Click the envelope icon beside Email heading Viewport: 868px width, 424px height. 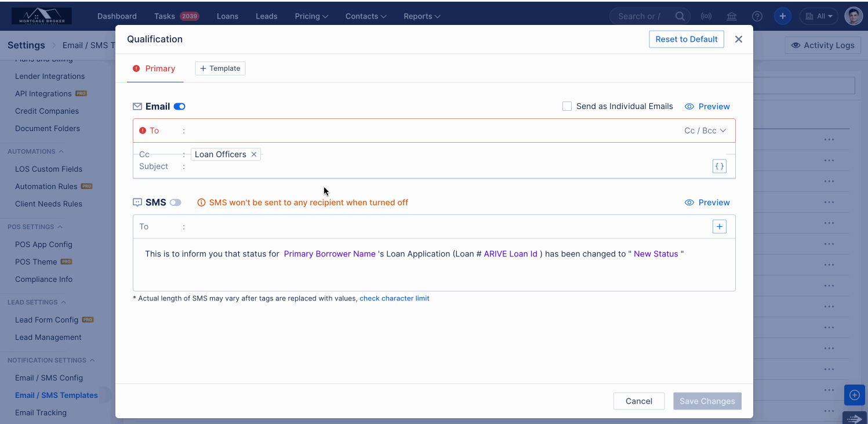click(x=137, y=106)
